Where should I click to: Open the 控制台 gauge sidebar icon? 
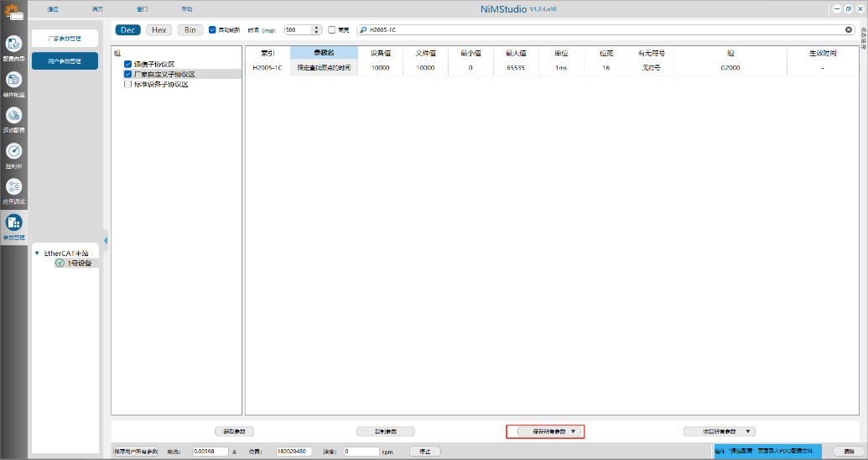pyautogui.click(x=14, y=151)
